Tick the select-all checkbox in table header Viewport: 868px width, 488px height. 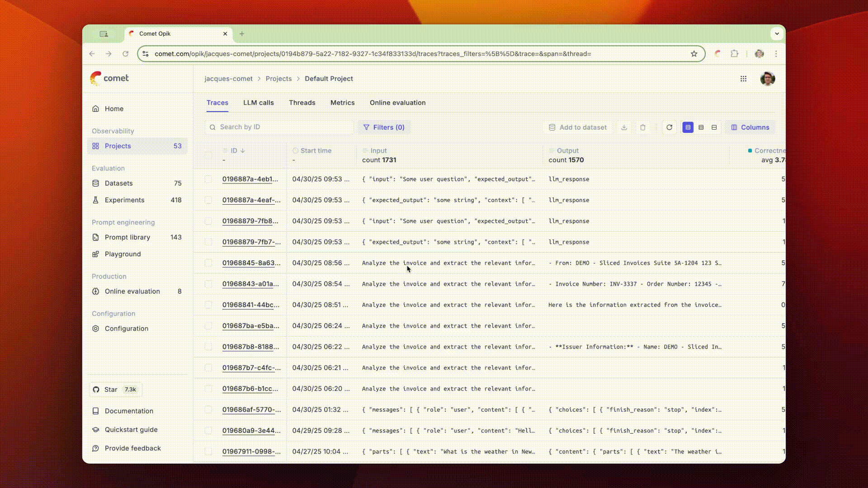pyautogui.click(x=208, y=155)
